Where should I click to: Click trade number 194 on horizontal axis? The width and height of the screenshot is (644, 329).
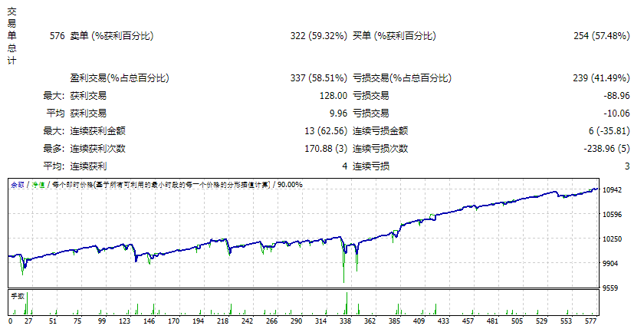coord(199,321)
